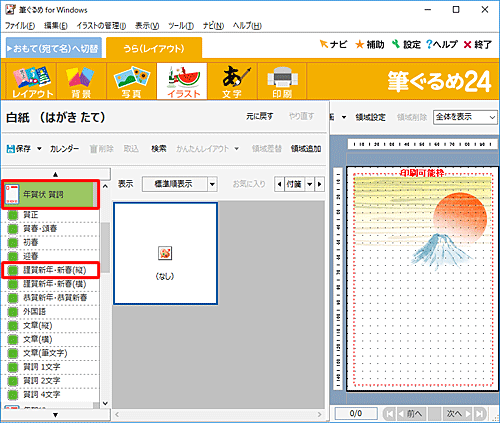Screen dimensions: 500x423
Task: Click the カレンダー button
Action: click(x=65, y=148)
